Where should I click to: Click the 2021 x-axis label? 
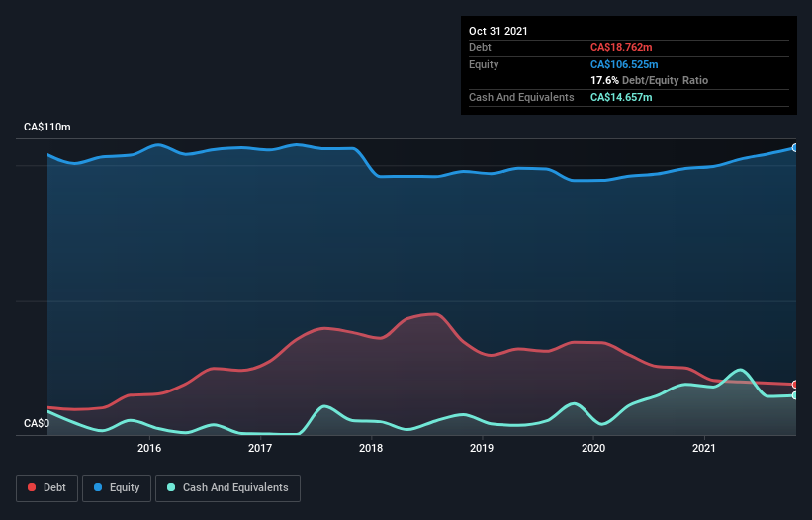[704, 448]
